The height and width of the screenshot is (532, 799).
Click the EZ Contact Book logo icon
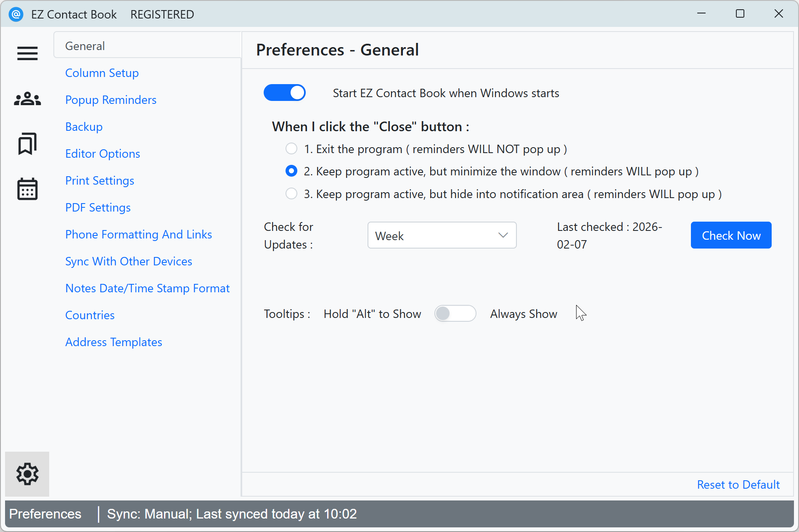16,14
